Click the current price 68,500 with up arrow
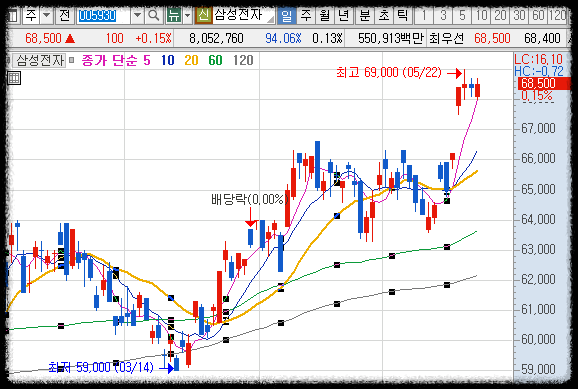This screenshot has height=389, width=578. point(50,38)
